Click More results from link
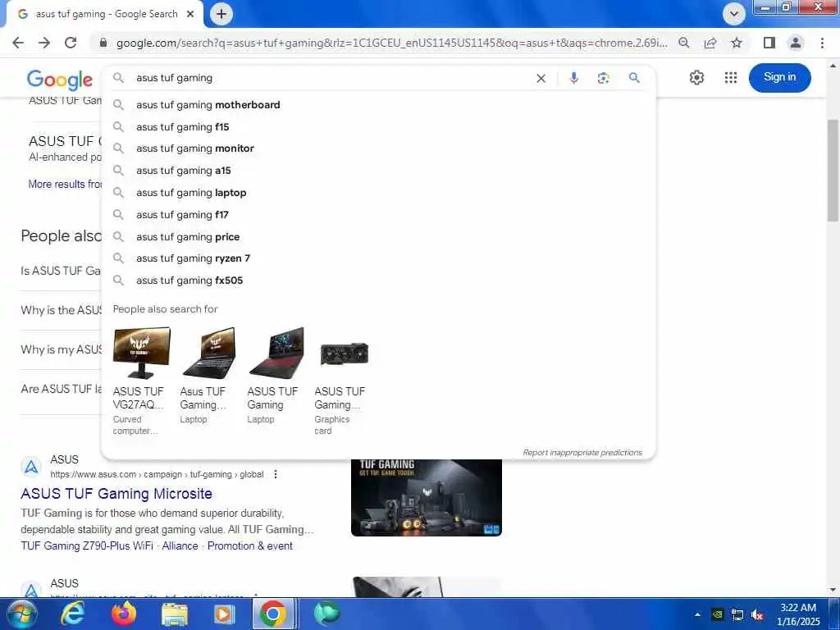 coord(64,184)
